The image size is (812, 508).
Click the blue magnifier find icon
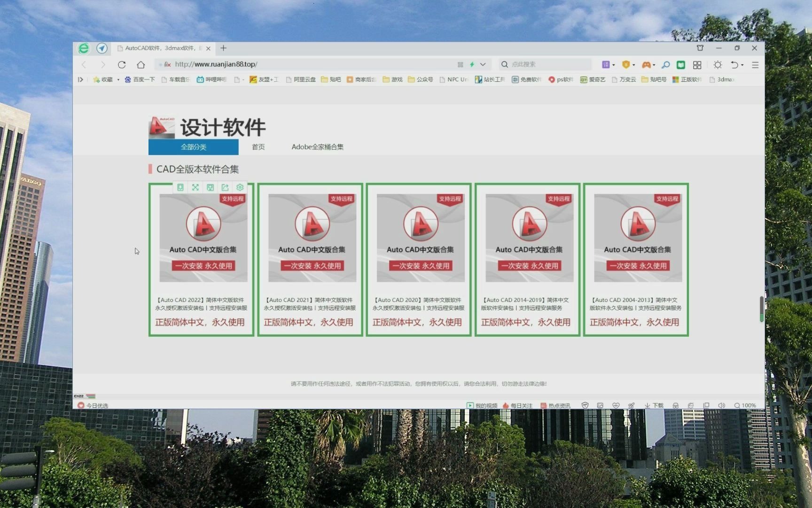click(665, 64)
